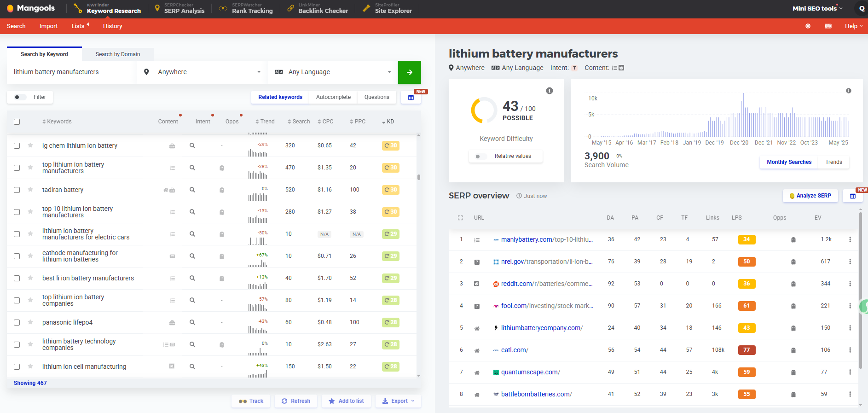Open the Anywhere location dropdown

click(x=202, y=72)
